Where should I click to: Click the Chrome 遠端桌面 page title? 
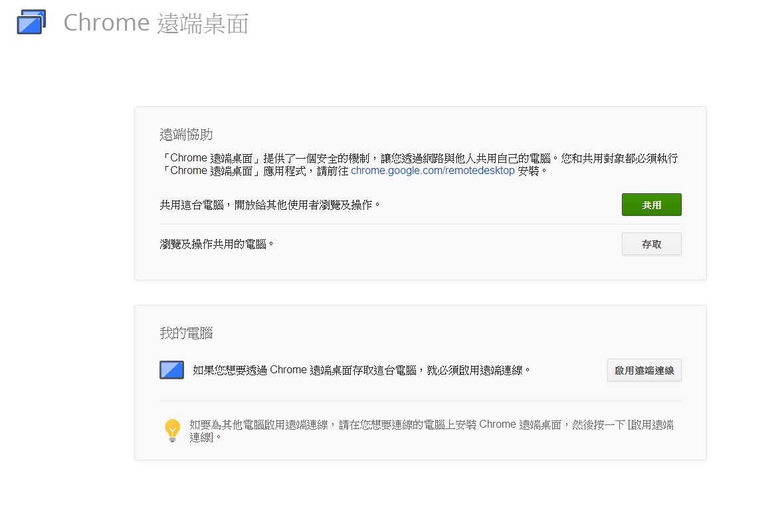156,23
